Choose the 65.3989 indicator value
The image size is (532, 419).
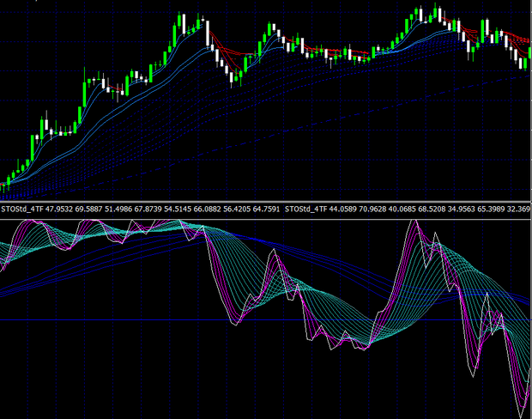tap(491, 209)
